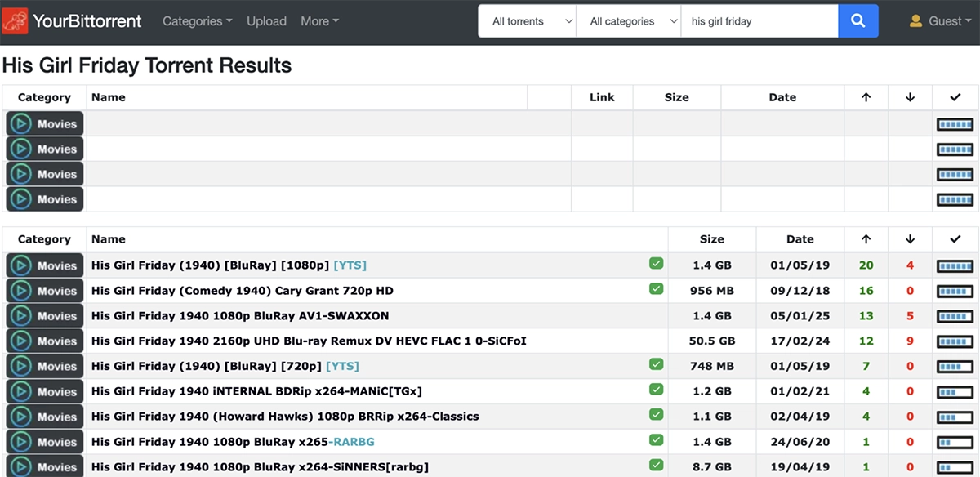Click the YourBittorrent site name
980x477 pixels.
87,21
